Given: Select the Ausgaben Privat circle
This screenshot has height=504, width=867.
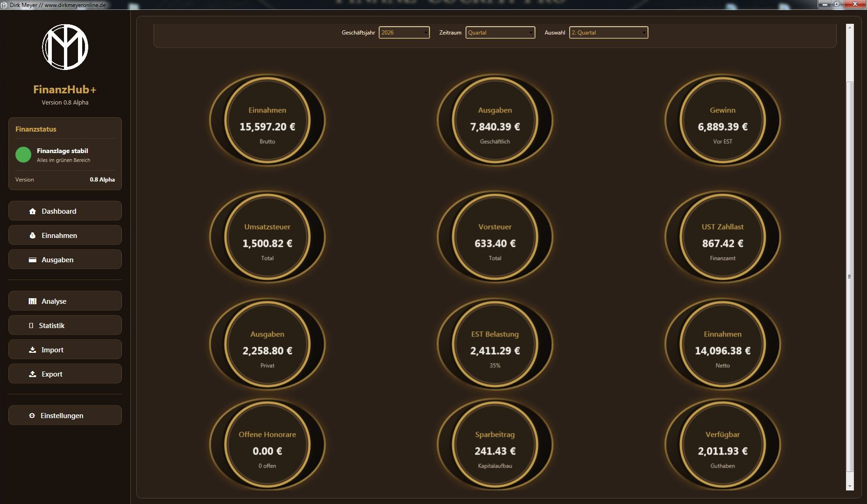Looking at the screenshot, I should pos(268,344).
